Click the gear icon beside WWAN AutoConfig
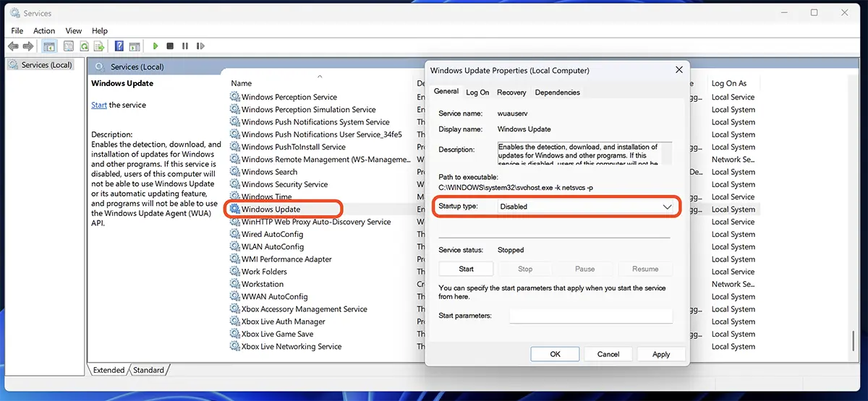This screenshot has width=868, height=401. (235, 296)
